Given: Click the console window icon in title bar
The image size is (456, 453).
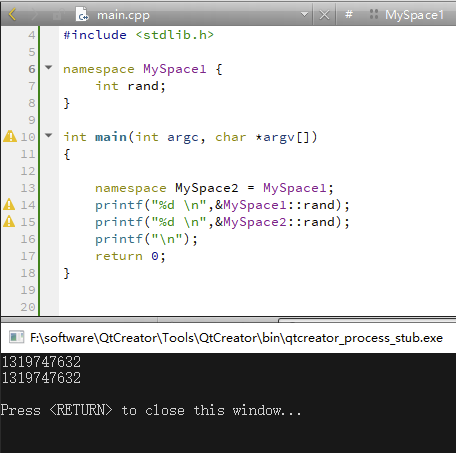Looking at the screenshot, I should [x=16, y=338].
